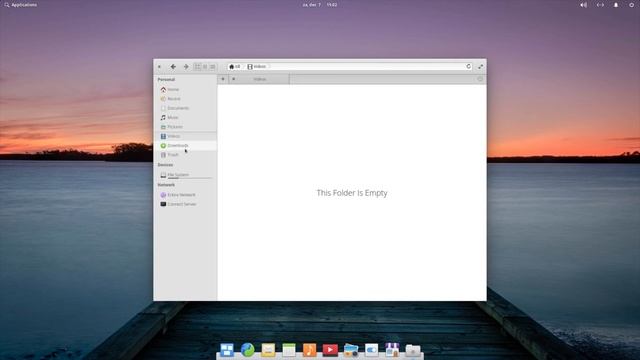This screenshot has height=360, width=640.
Task: Open Entire Network in sidebar
Action: pyautogui.click(x=186, y=195)
